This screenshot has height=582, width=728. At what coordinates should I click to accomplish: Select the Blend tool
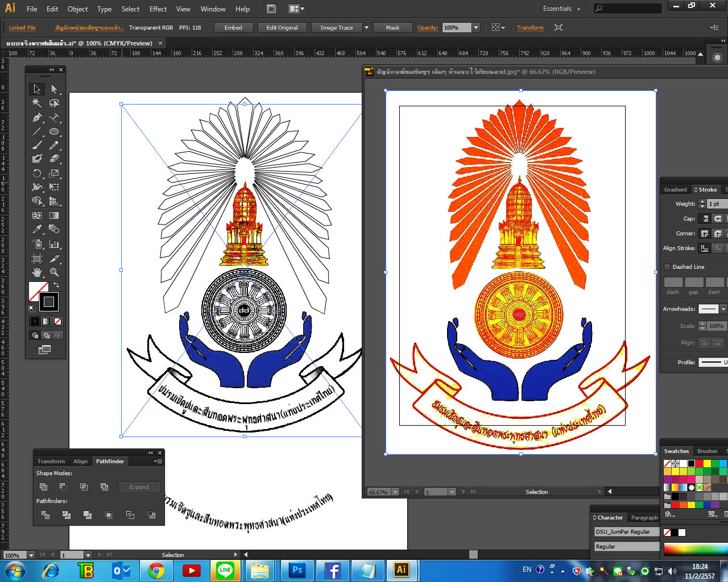(x=54, y=229)
